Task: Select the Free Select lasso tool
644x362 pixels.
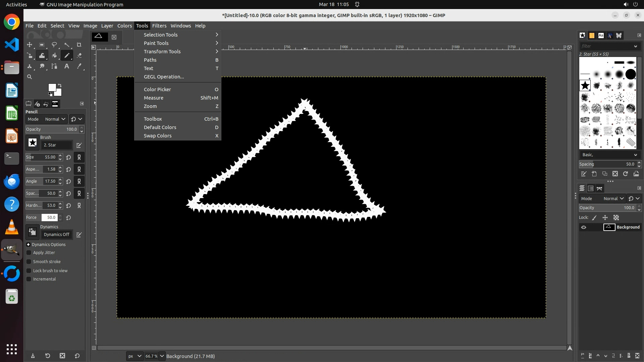Action: pyautogui.click(x=54, y=45)
